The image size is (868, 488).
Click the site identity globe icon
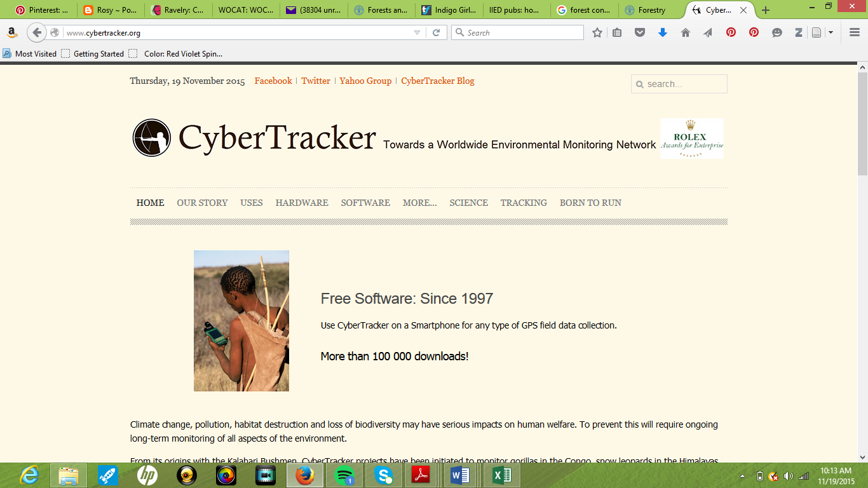55,32
